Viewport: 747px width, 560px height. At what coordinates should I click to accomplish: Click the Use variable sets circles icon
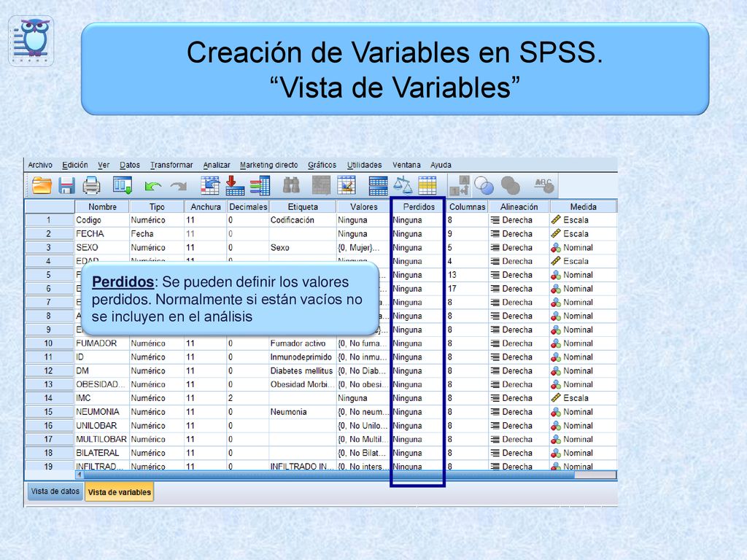484,186
